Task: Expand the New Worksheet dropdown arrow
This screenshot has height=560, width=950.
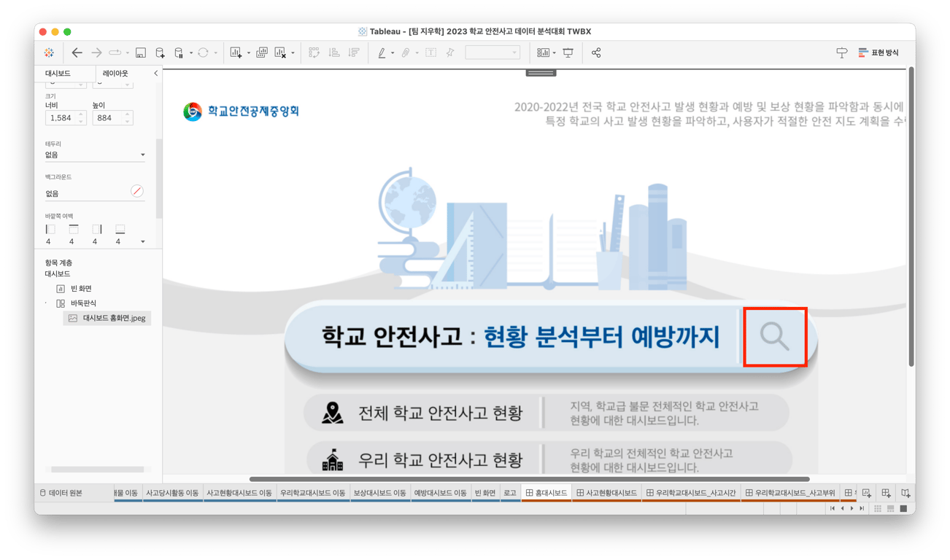Action: pos(248,52)
